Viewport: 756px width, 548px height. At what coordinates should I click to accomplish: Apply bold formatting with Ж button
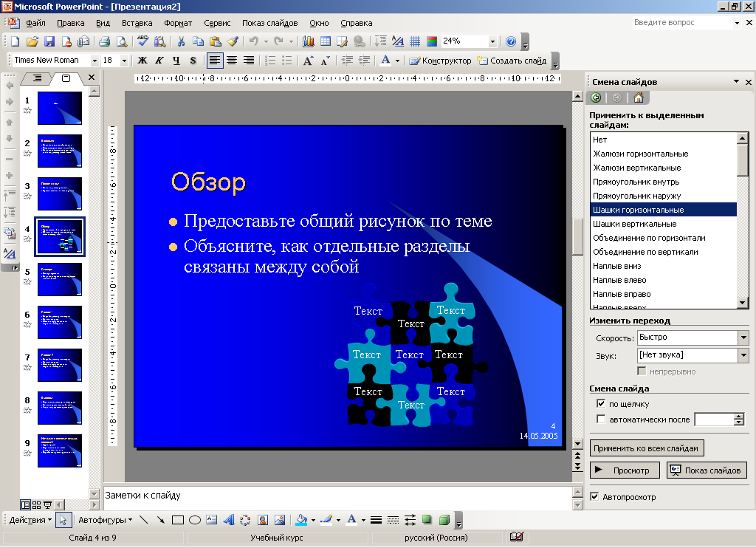coord(142,61)
